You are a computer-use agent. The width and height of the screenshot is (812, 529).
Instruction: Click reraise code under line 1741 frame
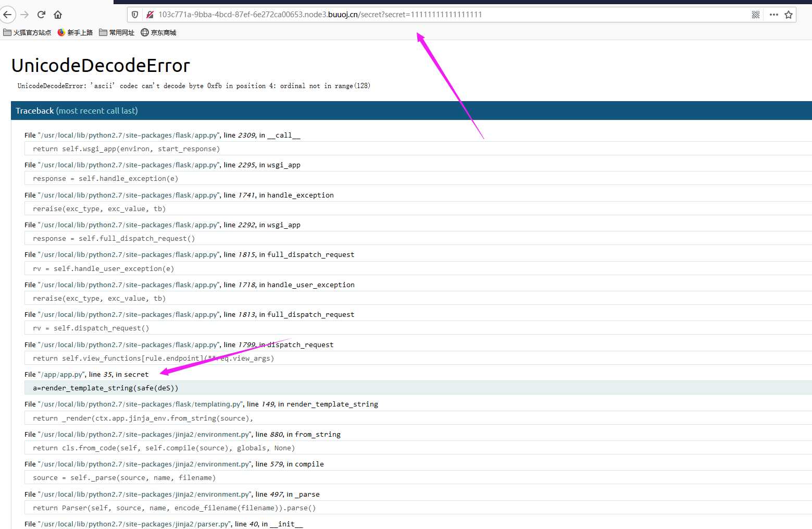point(418,209)
